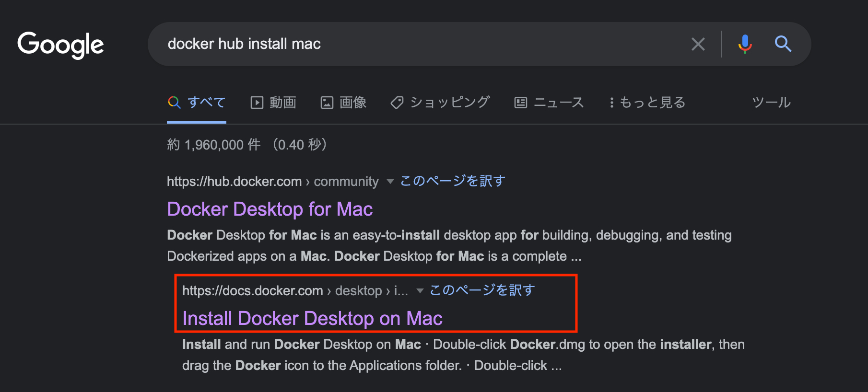Clear the search box with the X icon

[x=698, y=44]
